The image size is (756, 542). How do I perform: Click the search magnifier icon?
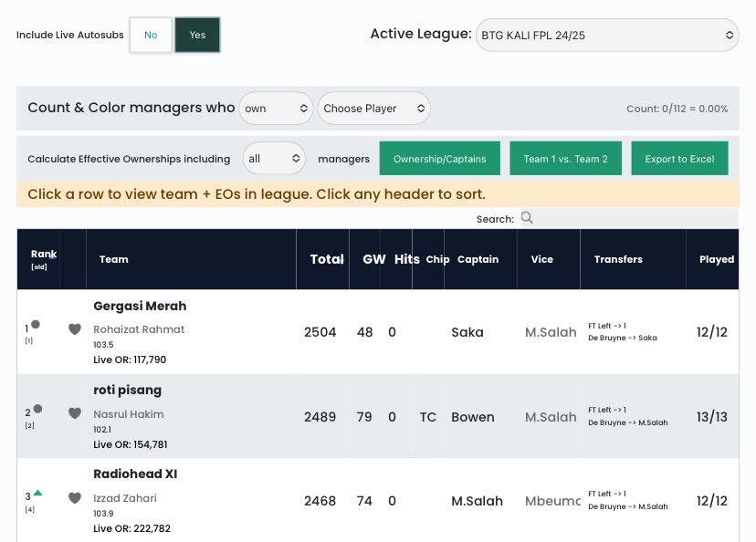tap(527, 218)
